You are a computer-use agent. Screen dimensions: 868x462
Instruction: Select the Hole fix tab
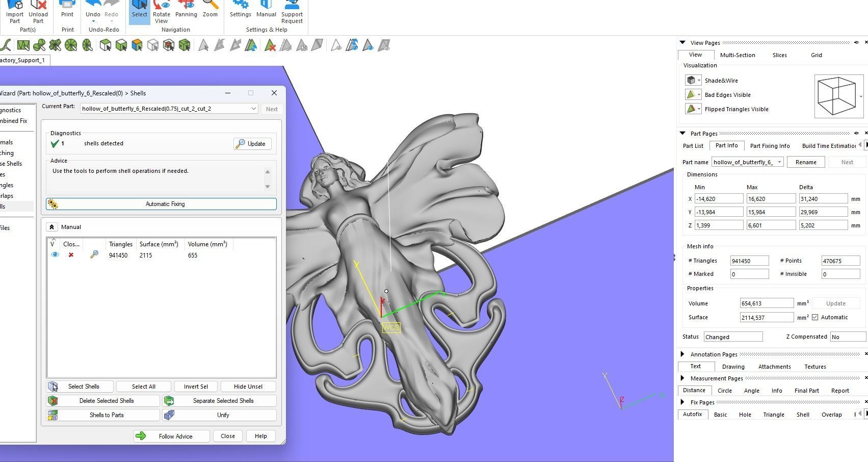pos(745,415)
